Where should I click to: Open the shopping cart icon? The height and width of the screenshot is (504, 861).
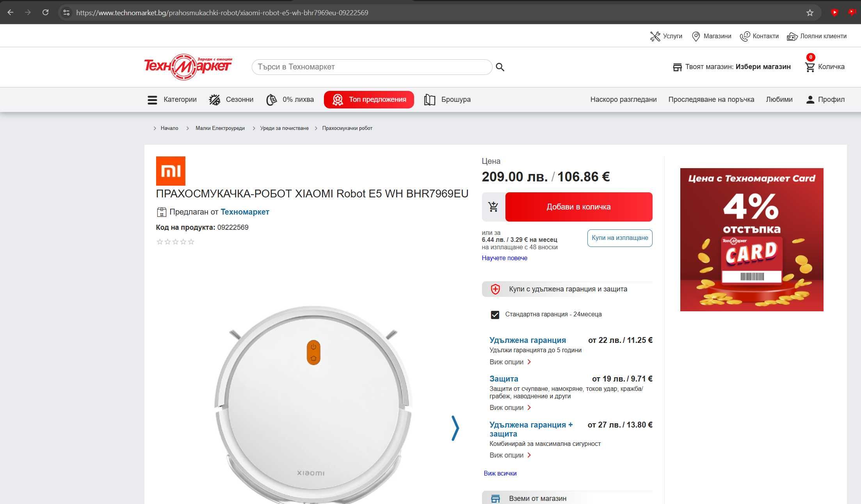tap(810, 67)
